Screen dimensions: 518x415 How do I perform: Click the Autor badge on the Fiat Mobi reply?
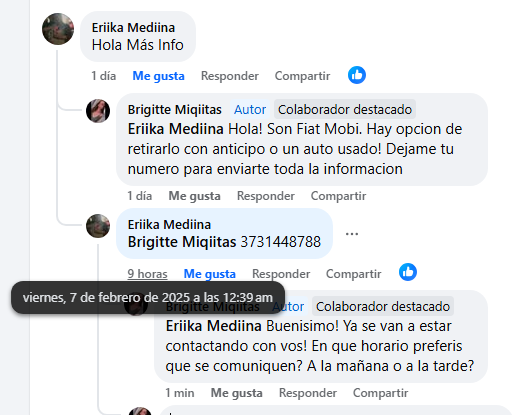[250, 110]
